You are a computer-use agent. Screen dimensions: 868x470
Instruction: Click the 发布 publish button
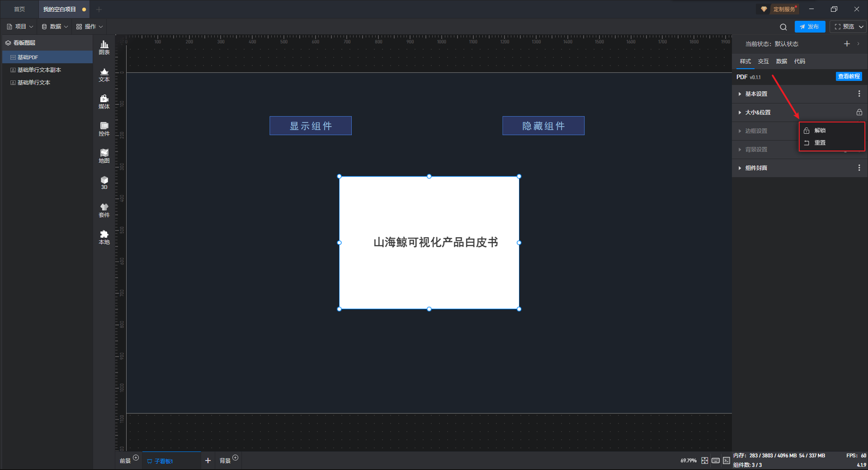(810, 27)
